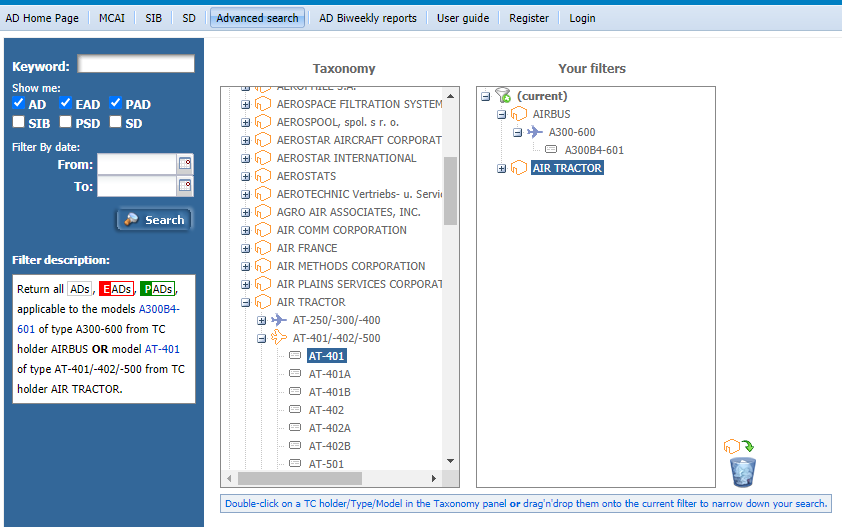Open the MCAI tab
The image size is (842, 527).
[112, 18]
